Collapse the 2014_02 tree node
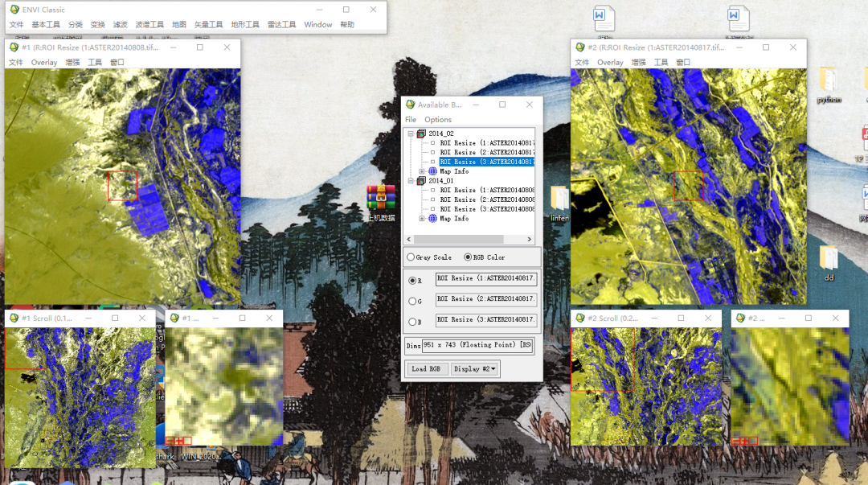Screen dimensions: 868x485 411,134
